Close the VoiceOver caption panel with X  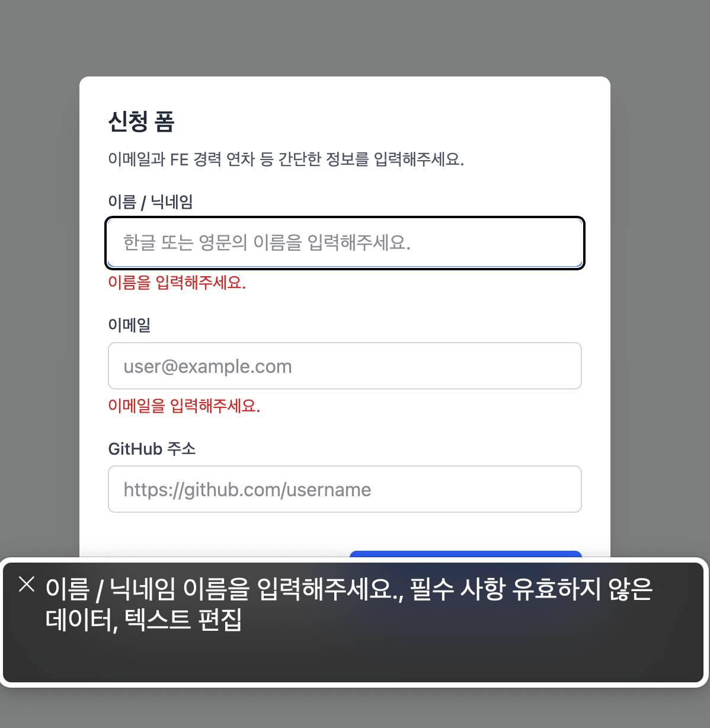pyautogui.click(x=27, y=584)
